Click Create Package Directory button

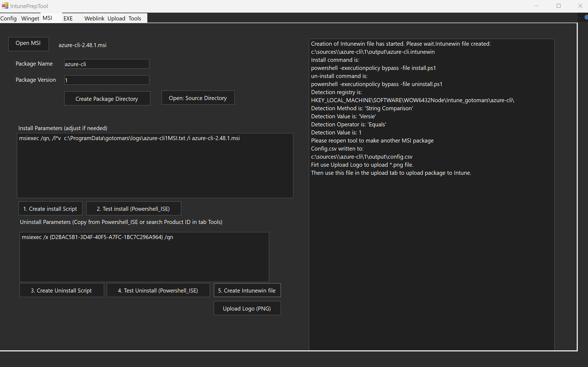click(x=107, y=98)
